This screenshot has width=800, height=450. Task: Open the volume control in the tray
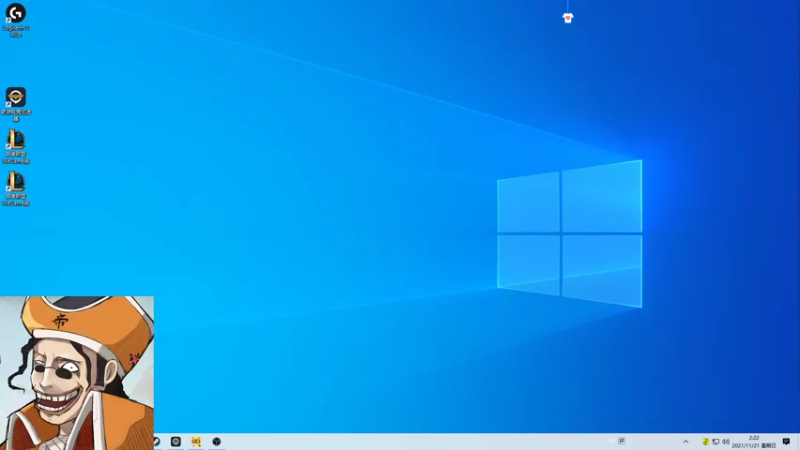(726, 442)
